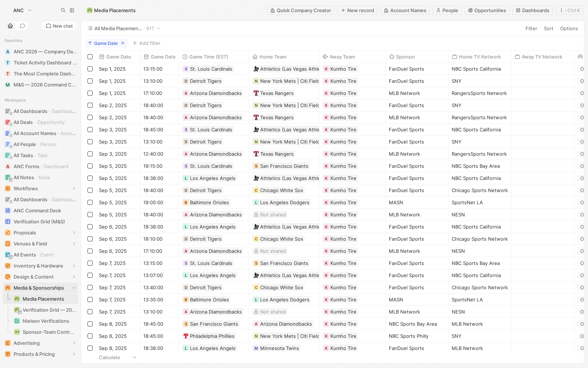Check the Sep 1 17:10:00 row checkbox
588x368 pixels.
pos(90,93)
